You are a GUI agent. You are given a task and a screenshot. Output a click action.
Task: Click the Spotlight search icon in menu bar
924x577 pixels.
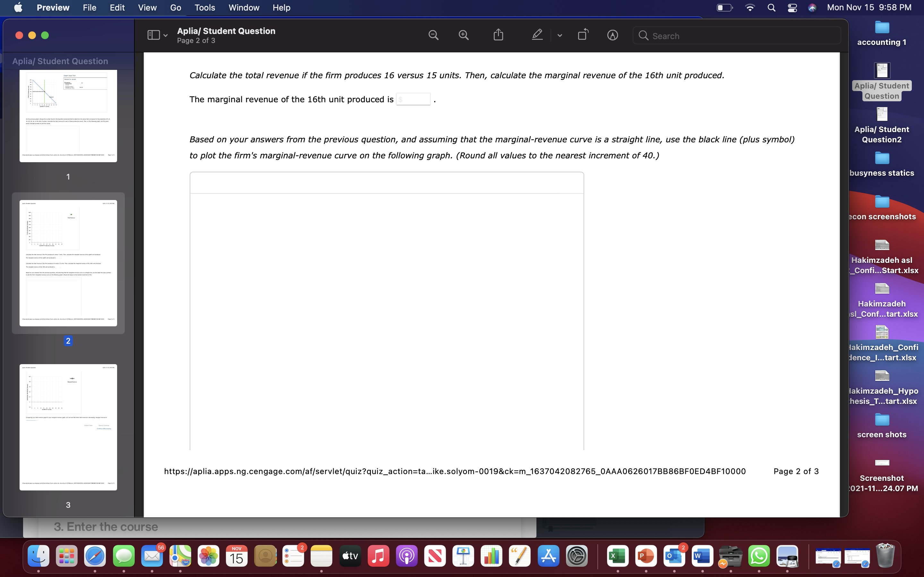pyautogui.click(x=771, y=8)
